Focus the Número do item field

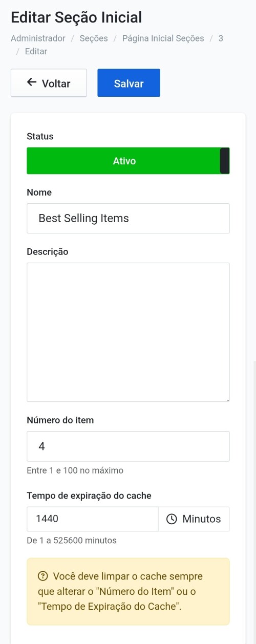(128, 446)
